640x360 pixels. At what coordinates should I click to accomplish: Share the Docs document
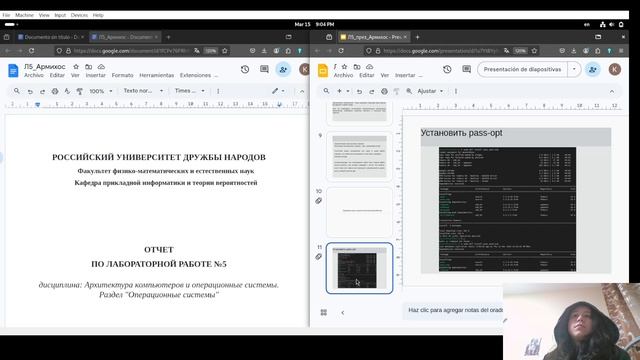[x=283, y=69]
